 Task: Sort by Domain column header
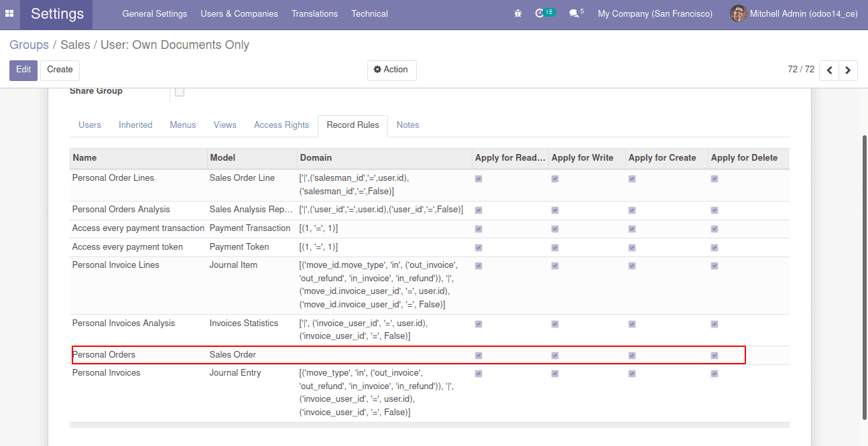(x=385, y=158)
